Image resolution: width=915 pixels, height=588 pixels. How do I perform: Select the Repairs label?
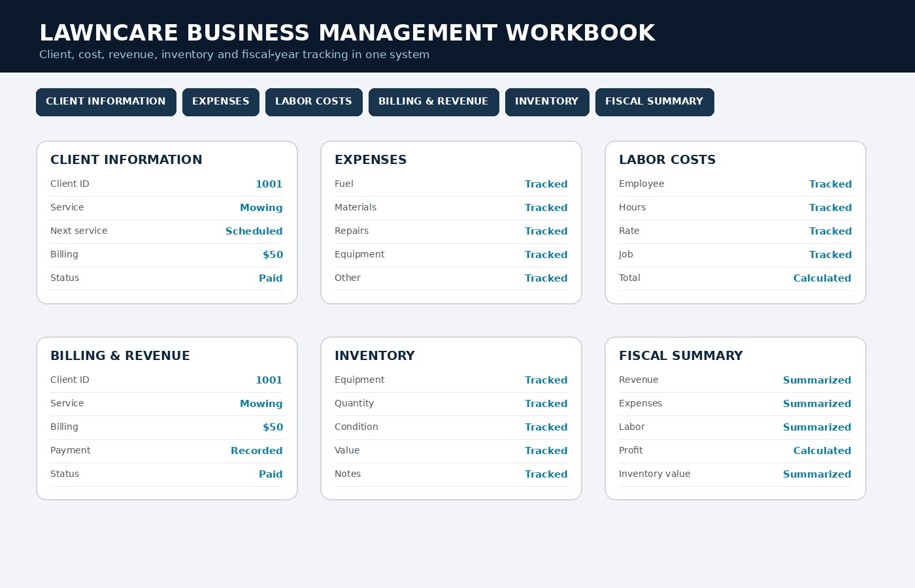pos(352,231)
